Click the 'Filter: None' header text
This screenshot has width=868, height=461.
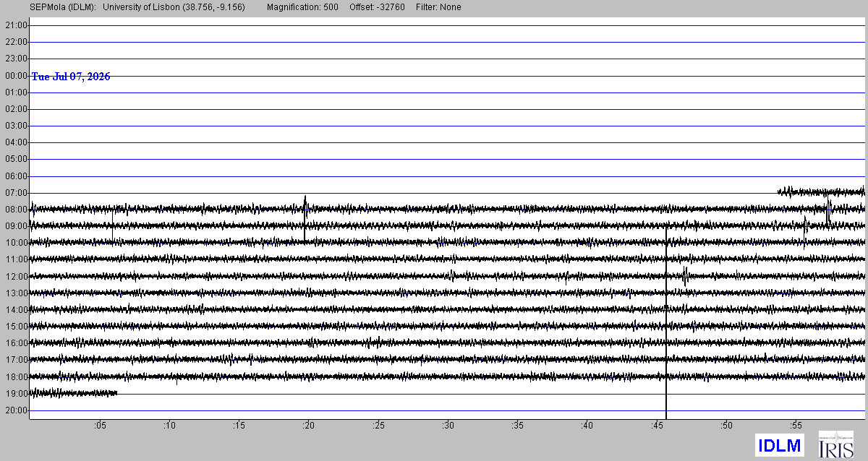438,7
